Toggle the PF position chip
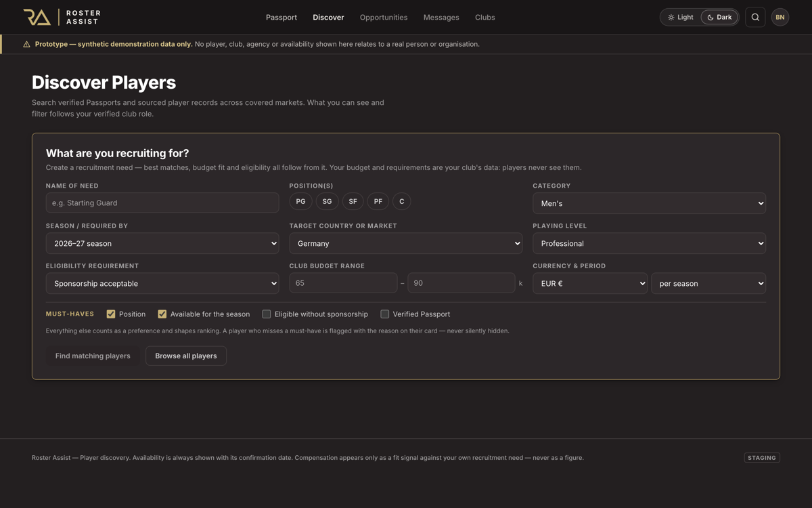The width and height of the screenshot is (812, 508). click(x=378, y=201)
